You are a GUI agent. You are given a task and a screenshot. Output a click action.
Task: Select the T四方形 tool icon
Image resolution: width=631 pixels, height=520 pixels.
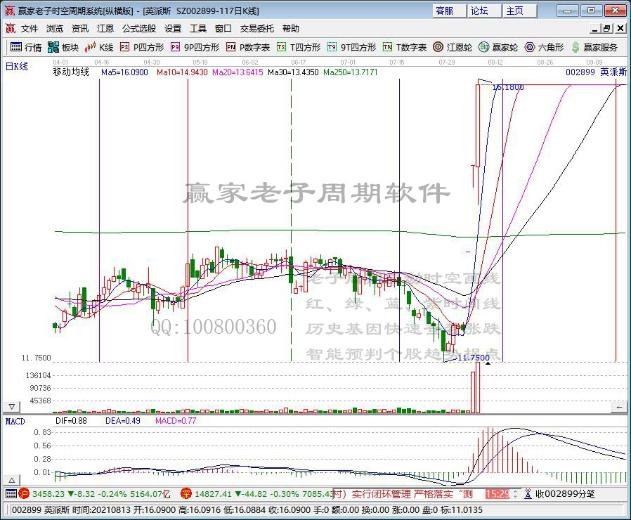pos(281,47)
